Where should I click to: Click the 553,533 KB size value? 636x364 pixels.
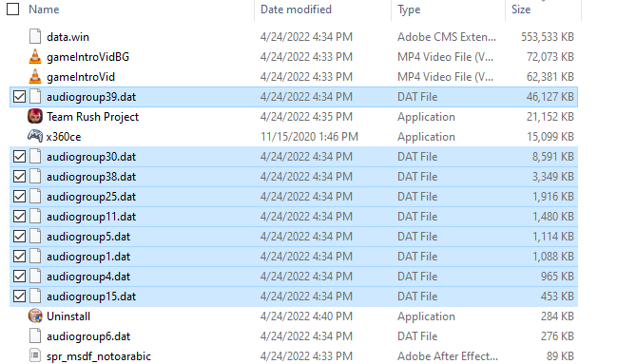coord(548,37)
